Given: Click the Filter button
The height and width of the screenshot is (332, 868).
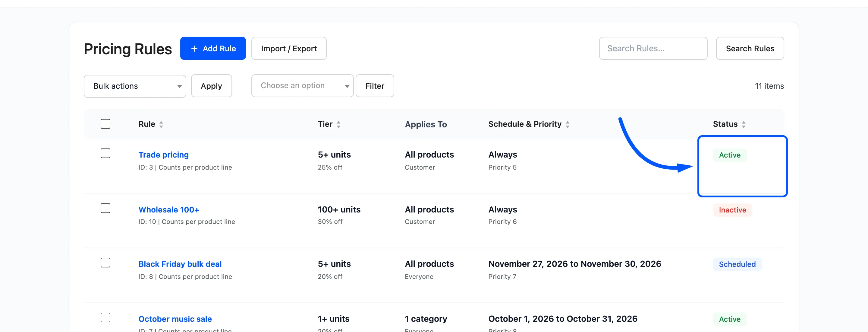Looking at the screenshot, I should click(x=375, y=86).
